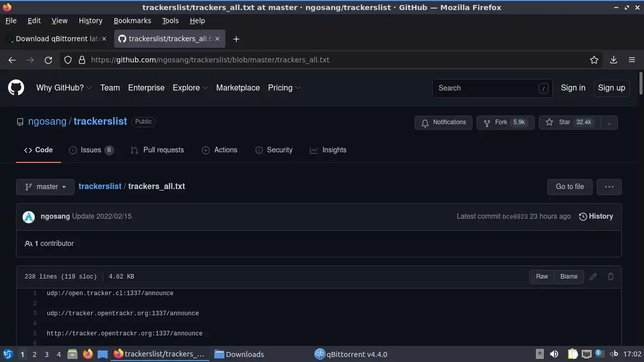Click the network connection tray icon
Image resolution: width=644 pixels, height=362 pixels.
pyautogui.click(x=587, y=354)
